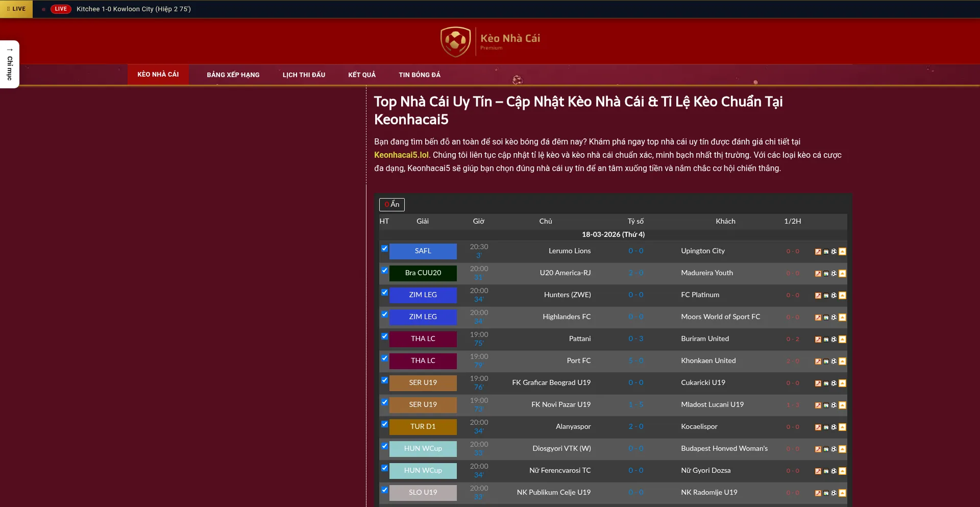Toggle checkbox for FK Graficar Beograd U19
This screenshot has width=980, height=507.
[384, 380]
